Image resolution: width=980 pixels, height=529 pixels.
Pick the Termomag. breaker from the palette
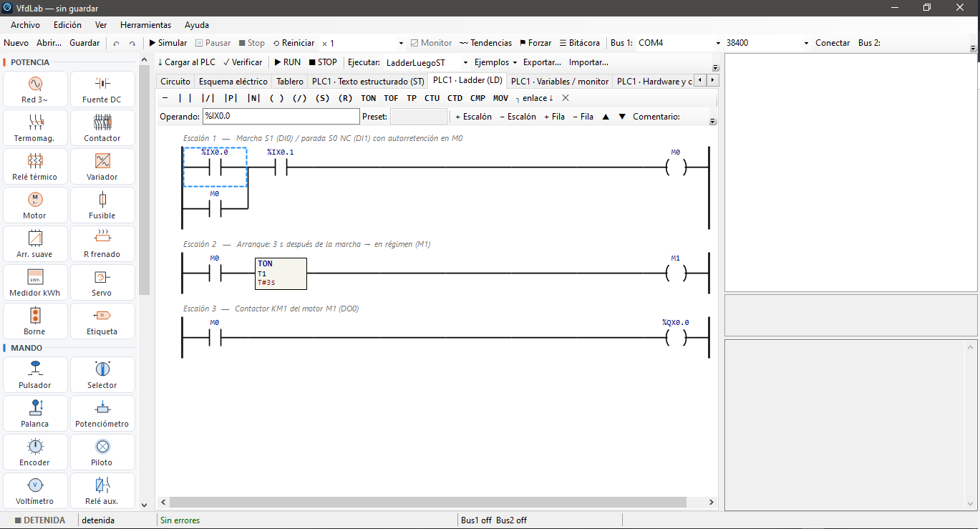[x=35, y=128]
